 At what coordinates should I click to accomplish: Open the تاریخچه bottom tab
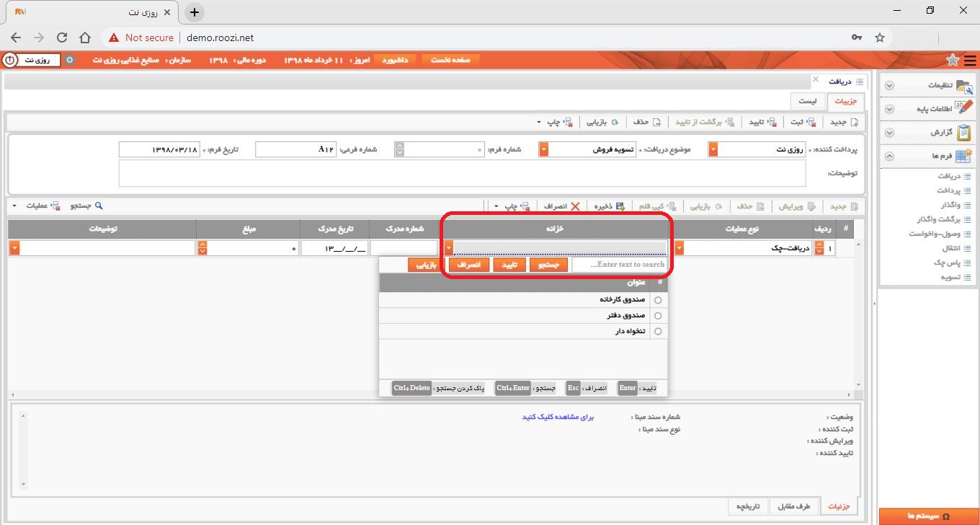pos(748,506)
